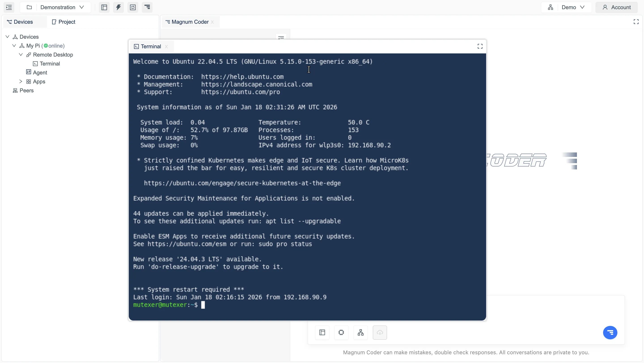Select the layout panel icon in toolbar
The image size is (644, 363).
(104, 7)
